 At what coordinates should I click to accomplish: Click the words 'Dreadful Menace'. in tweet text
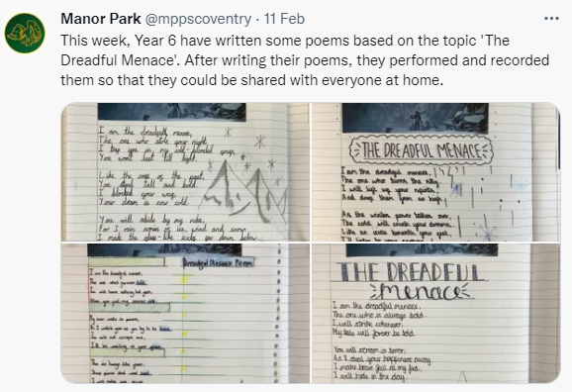[x=118, y=60]
